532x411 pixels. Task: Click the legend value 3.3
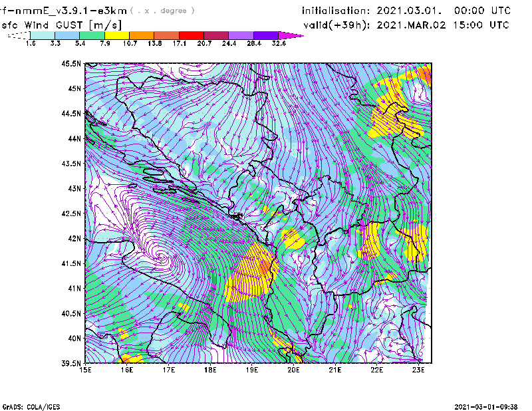click(x=55, y=43)
